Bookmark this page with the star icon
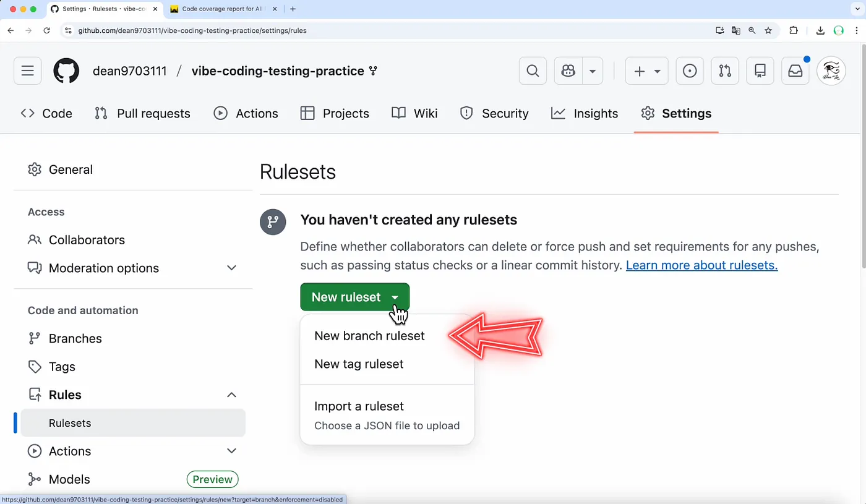The image size is (866, 504). pos(768,30)
